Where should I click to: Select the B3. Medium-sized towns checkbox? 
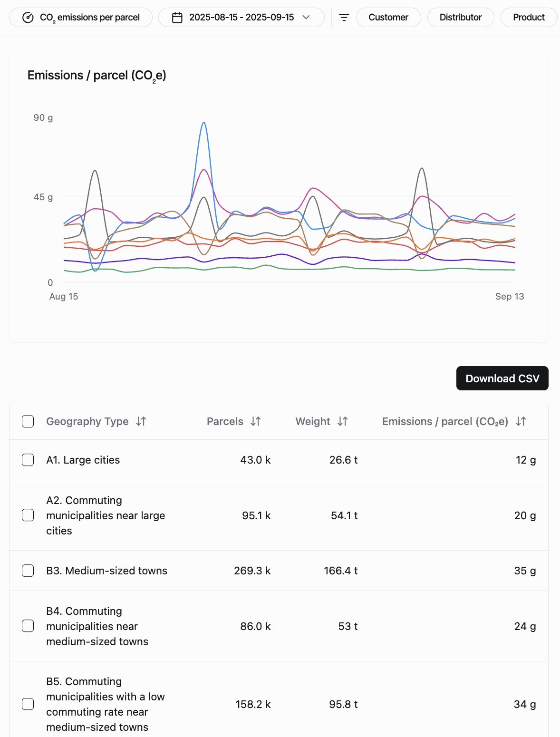coord(28,571)
